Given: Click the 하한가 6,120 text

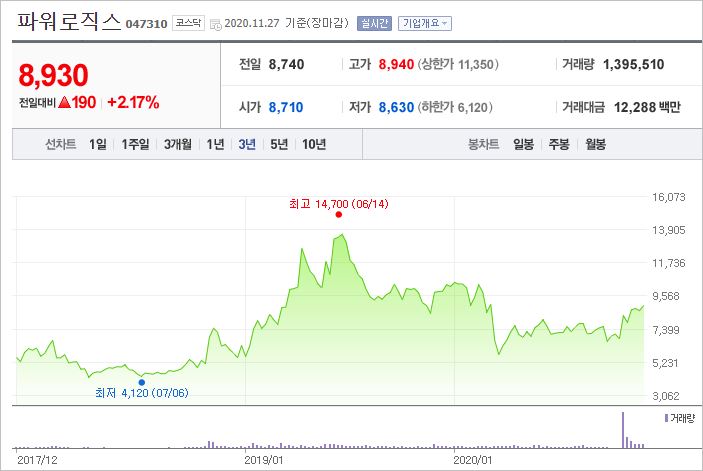Looking at the screenshot, I should point(456,108).
